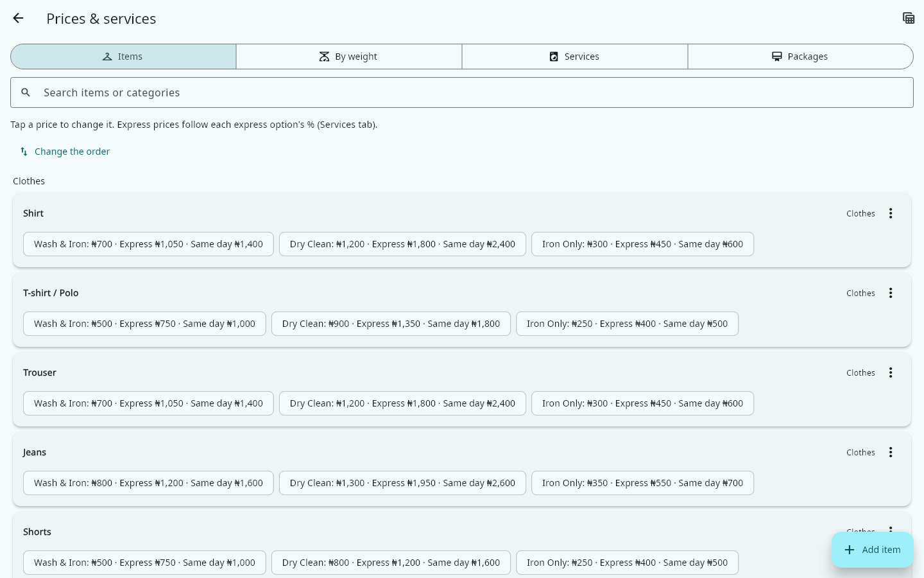The image size is (924, 578).
Task: Click the Add item button
Action: pos(873,550)
